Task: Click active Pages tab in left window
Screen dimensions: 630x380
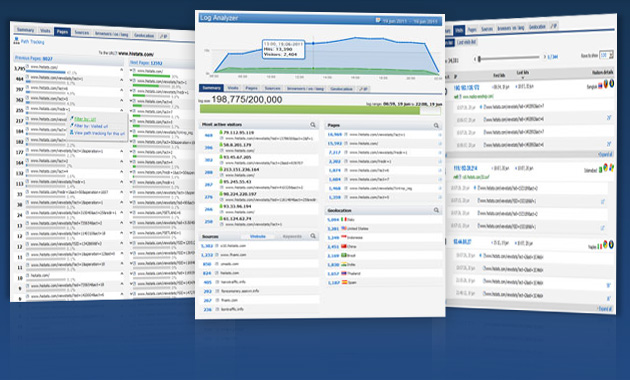Action: 62,32
